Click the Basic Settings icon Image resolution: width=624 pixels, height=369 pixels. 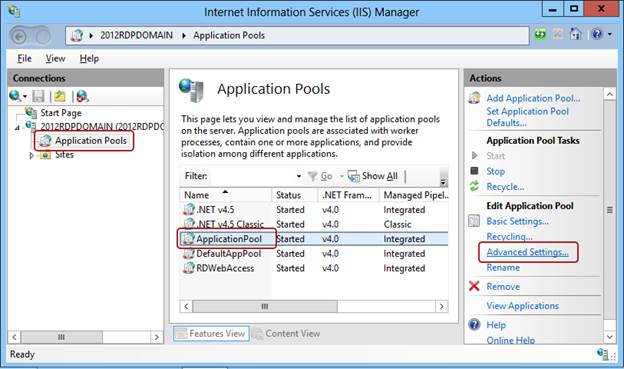pyautogui.click(x=474, y=221)
